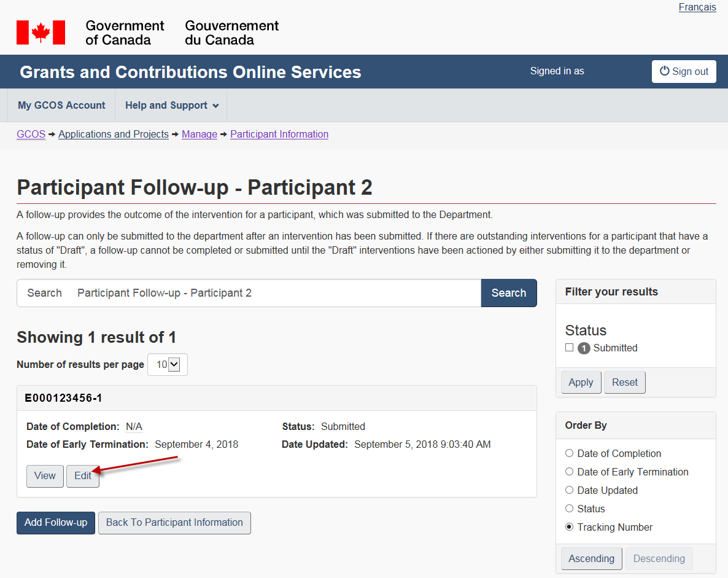The image size is (728, 578).
Task: Select the Tracking Number radio button
Action: pos(569,527)
